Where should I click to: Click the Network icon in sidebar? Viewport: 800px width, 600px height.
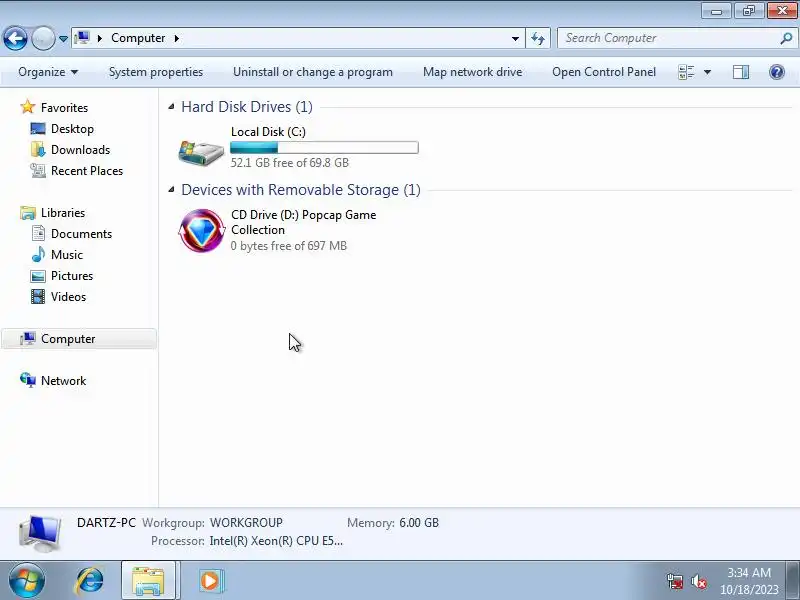coord(28,380)
